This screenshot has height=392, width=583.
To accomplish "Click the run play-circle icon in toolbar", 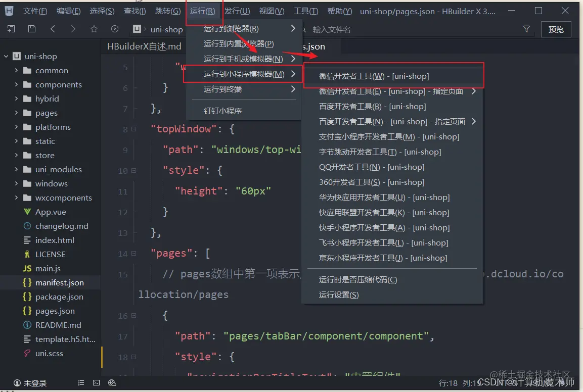I will (114, 29).
